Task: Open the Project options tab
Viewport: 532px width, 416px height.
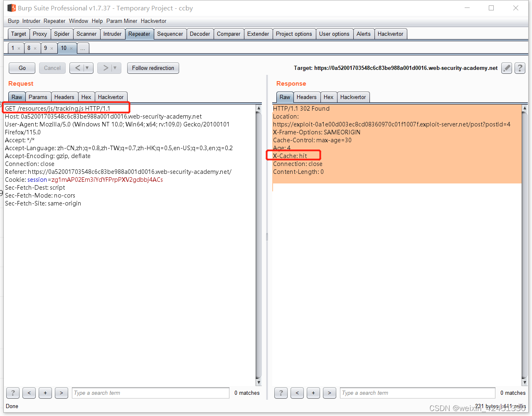Action: (294, 34)
